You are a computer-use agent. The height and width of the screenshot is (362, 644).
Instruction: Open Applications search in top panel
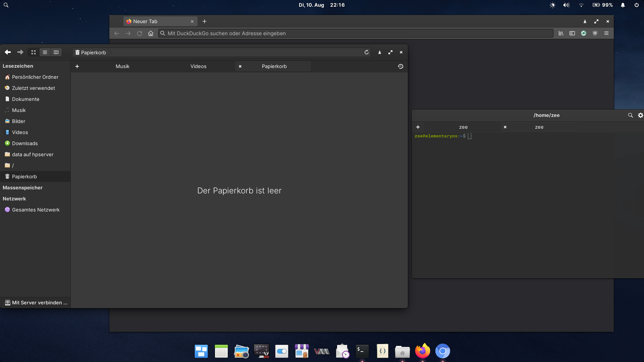(x=6, y=5)
